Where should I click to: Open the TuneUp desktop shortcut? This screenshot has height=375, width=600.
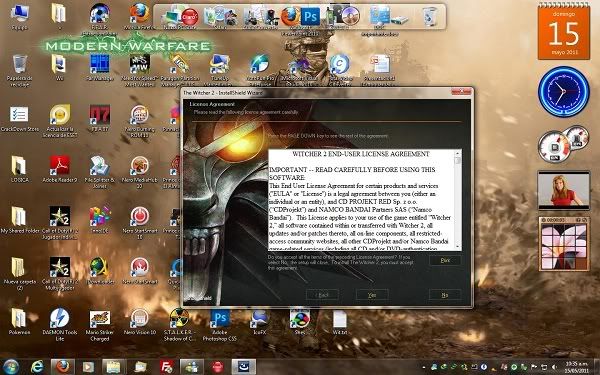point(220,70)
